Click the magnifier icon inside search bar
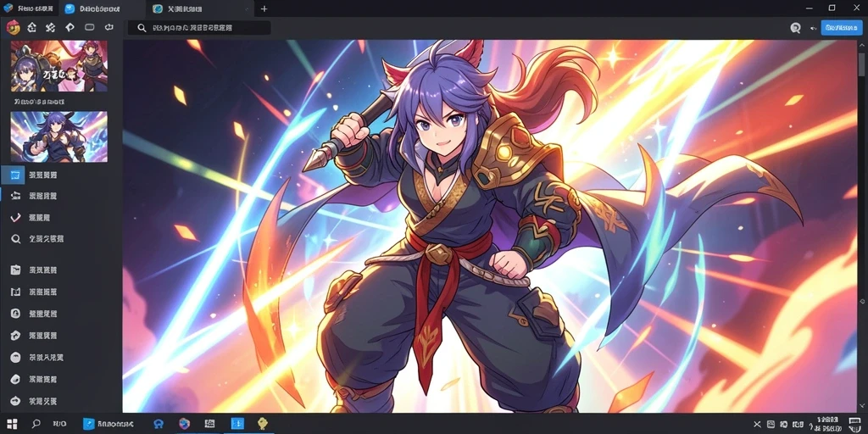The image size is (868, 434). click(142, 28)
